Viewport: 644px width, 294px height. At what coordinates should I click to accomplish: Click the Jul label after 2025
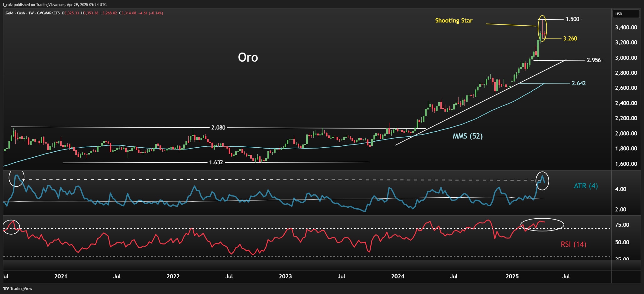coord(566,276)
